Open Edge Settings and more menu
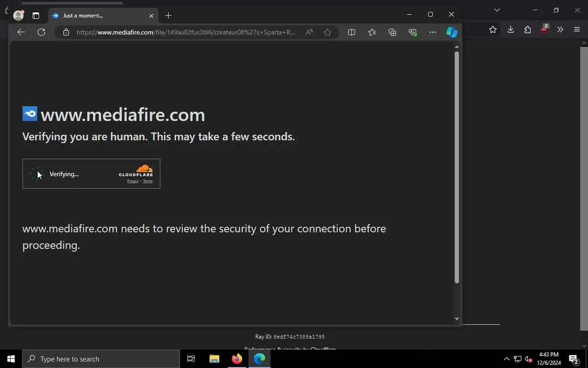588x368 pixels. [x=432, y=32]
